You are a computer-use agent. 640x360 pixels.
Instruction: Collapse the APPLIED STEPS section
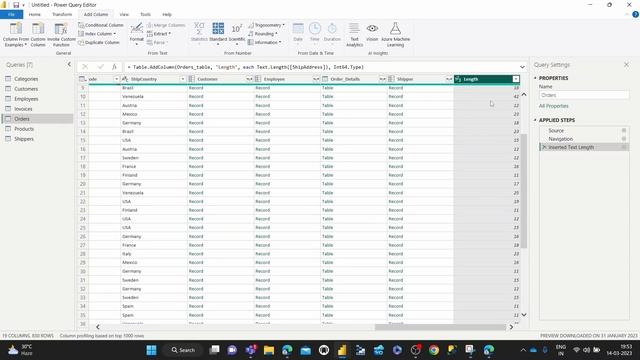tap(535, 120)
